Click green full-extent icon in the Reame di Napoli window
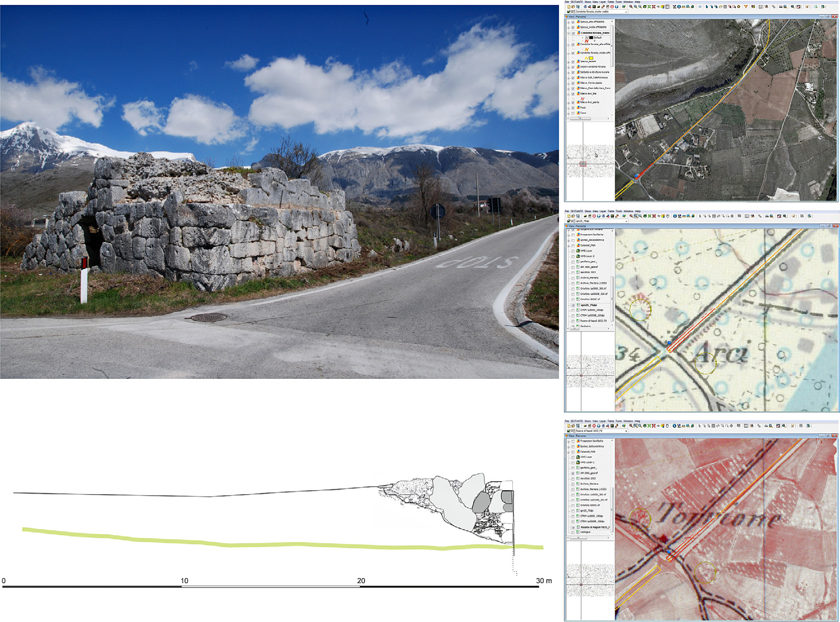The width and height of the screenshot is (840, 622). click(x=649, y=426)
